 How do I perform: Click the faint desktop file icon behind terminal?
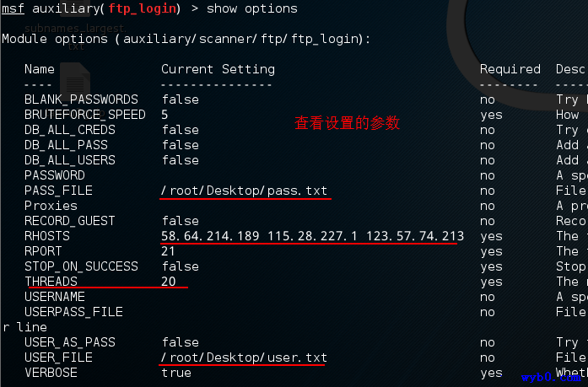pyautogui.click(x=75, y=80)
